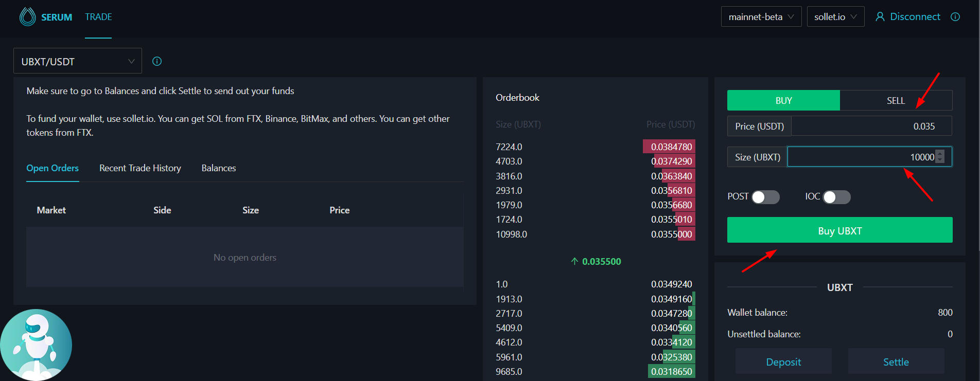Click orderbook size 5409.0
The height and width of the screenshot is (381, 980).
point(509,328)
